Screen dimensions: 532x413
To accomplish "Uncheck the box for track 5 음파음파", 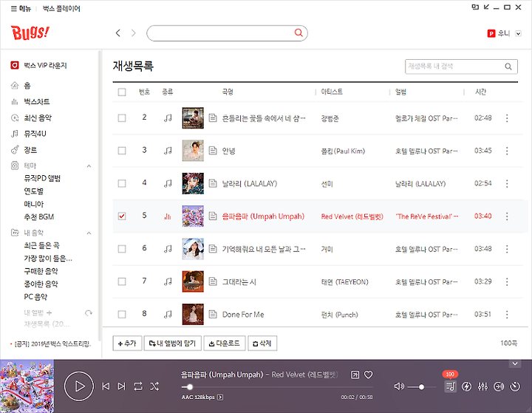I will [122, 216].
